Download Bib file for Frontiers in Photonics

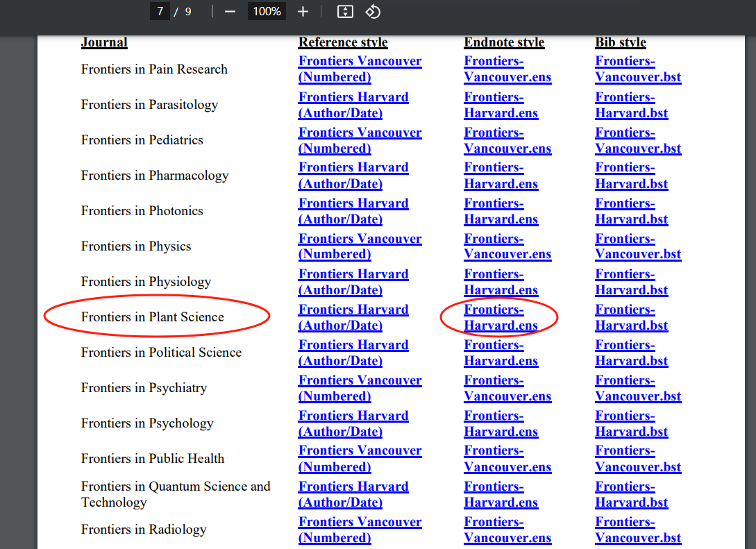pyautogui.click(x=632, y=211)
